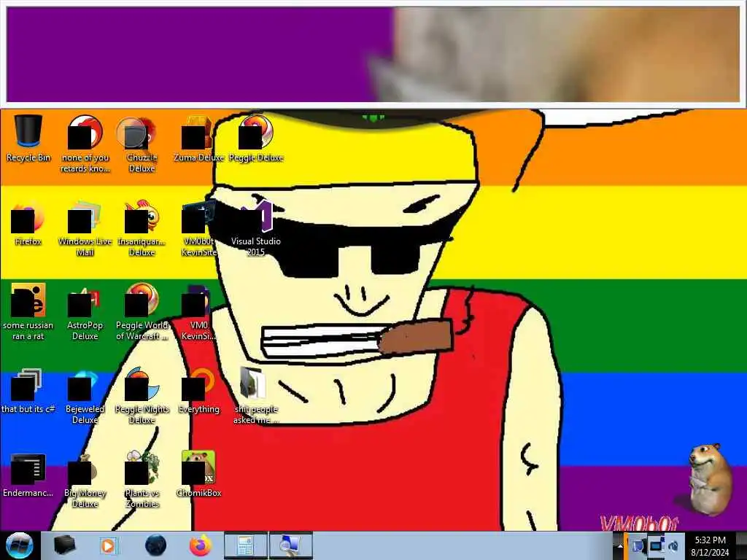Open the Endermanc... desktop icon
This screenshot has width=747, height=560.
coord(28,475)
